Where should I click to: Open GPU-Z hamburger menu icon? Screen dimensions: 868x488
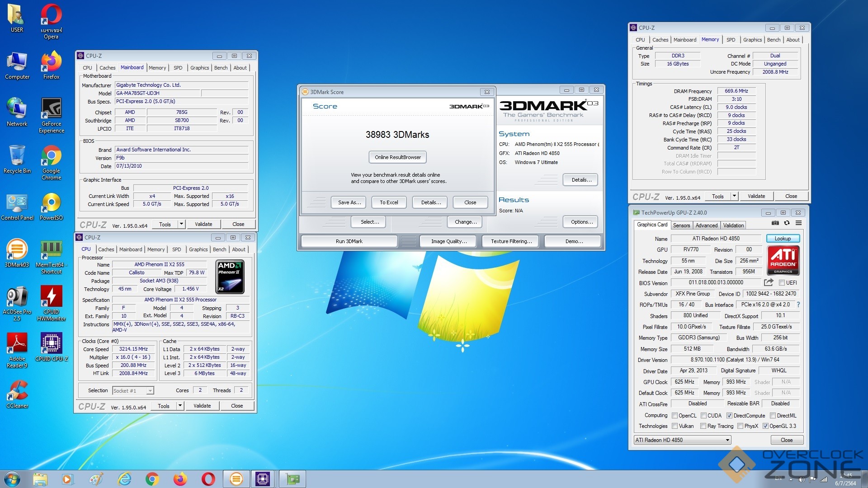799,223
